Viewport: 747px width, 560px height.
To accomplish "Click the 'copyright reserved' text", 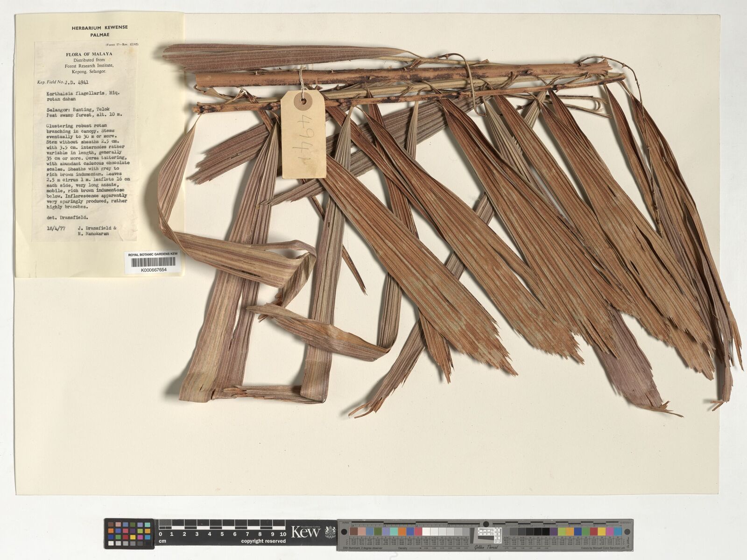I will (263, 541).
